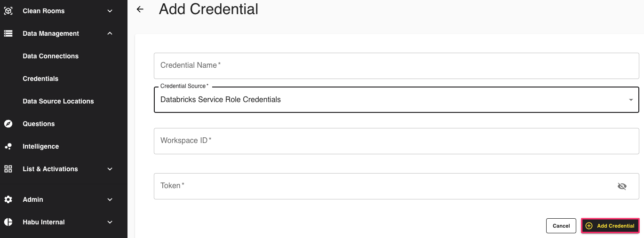Click the Questions compass icon
Screen dimensions: 644x238
(x=8, y=124)
